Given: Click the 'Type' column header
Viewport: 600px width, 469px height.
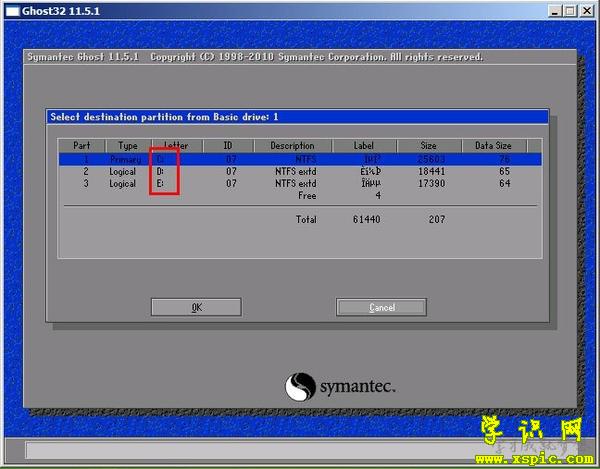Looking at the screenshot, I should coord(128,146).
